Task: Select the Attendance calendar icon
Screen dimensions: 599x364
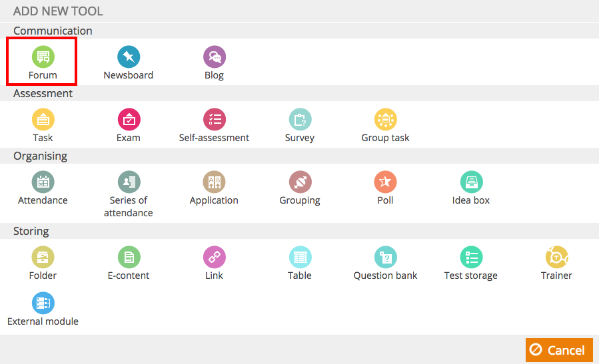Action: [43, 182]
